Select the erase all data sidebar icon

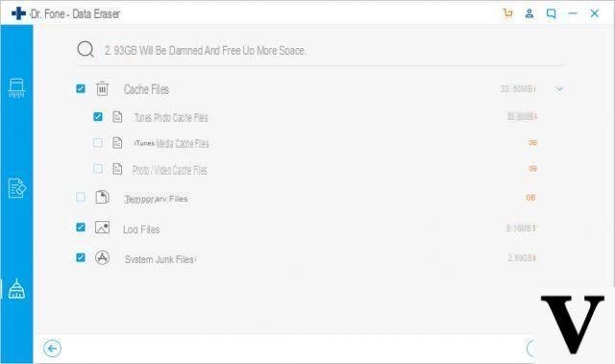(16, 87)
